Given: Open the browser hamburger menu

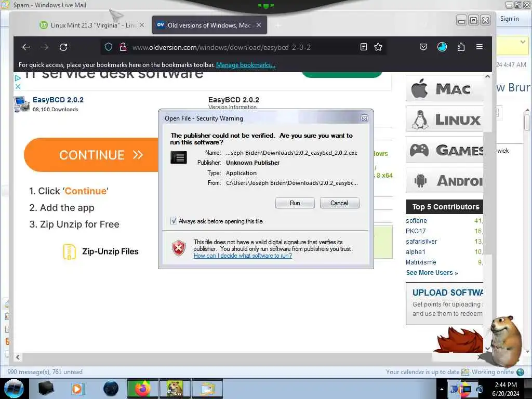Looking at the screenshot, I should tap(480, 47).
